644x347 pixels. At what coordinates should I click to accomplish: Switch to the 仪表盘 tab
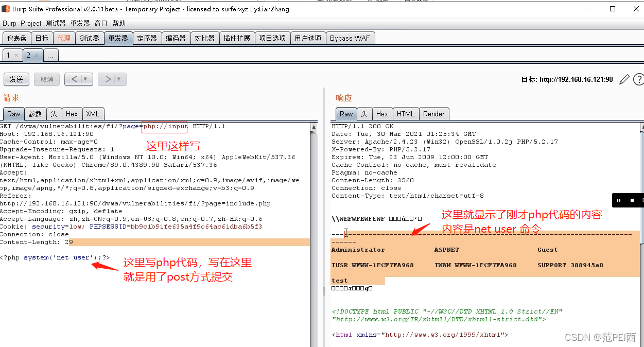coord(17,38)
